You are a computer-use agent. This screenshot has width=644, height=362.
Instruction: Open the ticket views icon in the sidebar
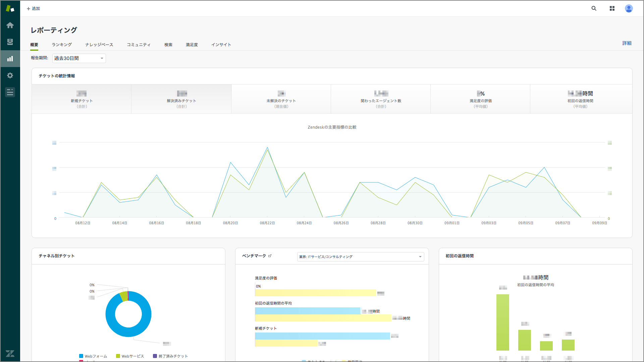pos(10,42)
